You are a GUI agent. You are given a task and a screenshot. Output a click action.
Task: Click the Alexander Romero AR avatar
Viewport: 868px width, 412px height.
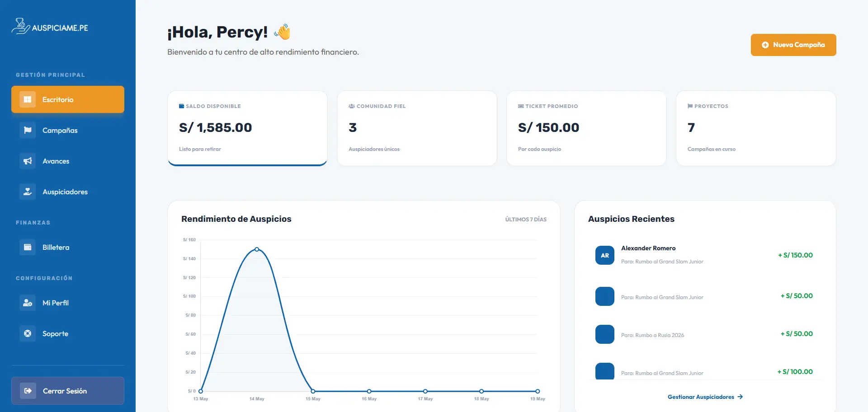point(605,255)
